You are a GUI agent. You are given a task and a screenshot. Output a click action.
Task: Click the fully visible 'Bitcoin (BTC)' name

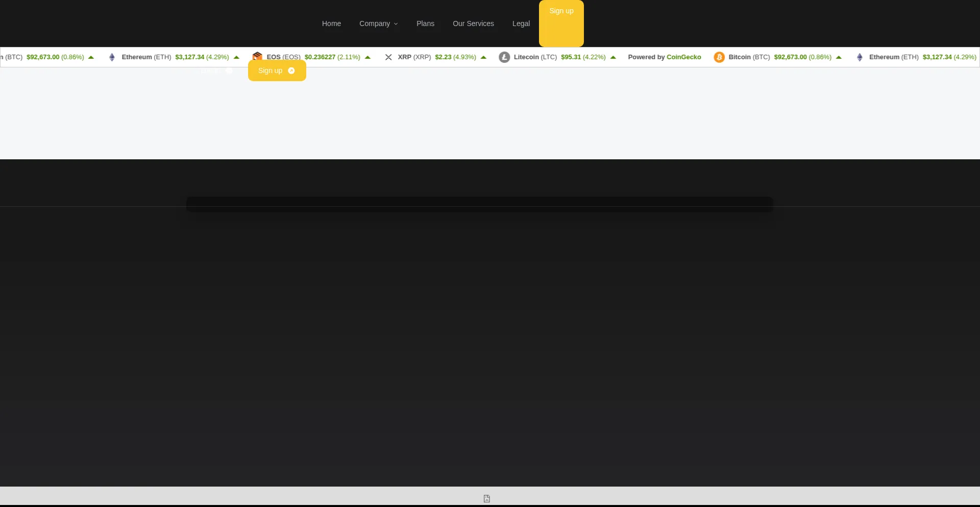749,57
